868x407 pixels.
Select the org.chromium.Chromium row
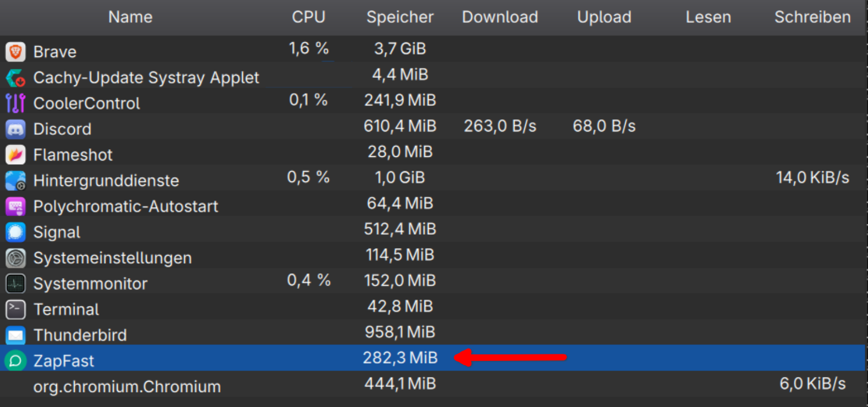coord(434,384)
